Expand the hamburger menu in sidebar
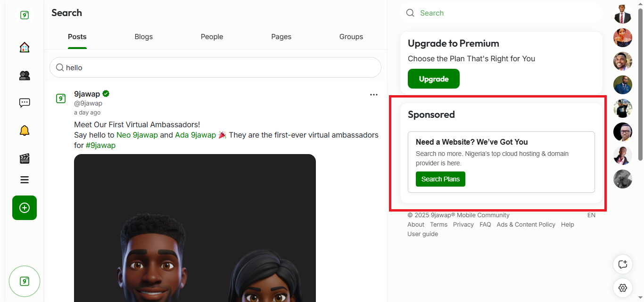Image resolution: width=644 pixels, height=302 pixels. coord(25,180)
